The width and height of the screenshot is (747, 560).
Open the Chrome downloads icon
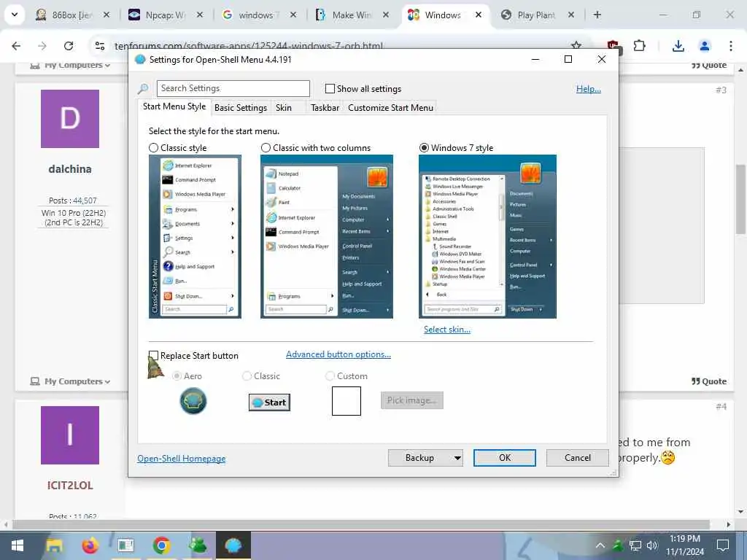point(678,46)
